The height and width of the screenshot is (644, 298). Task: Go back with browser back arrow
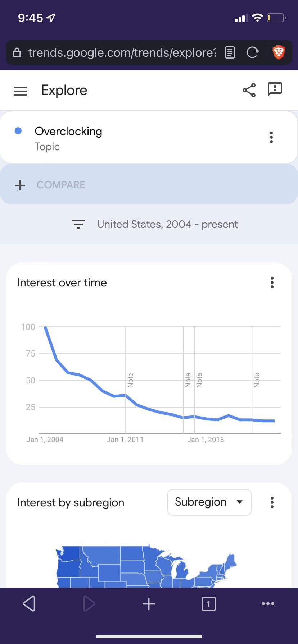[x=29, y=603]
